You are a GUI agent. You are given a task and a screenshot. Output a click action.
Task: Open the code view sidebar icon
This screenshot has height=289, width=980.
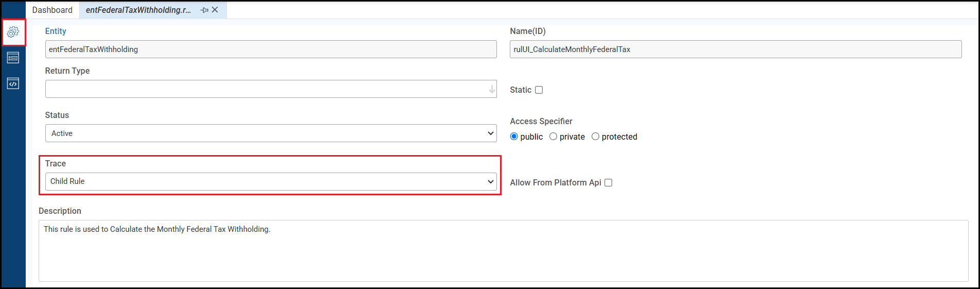point(13,83)
